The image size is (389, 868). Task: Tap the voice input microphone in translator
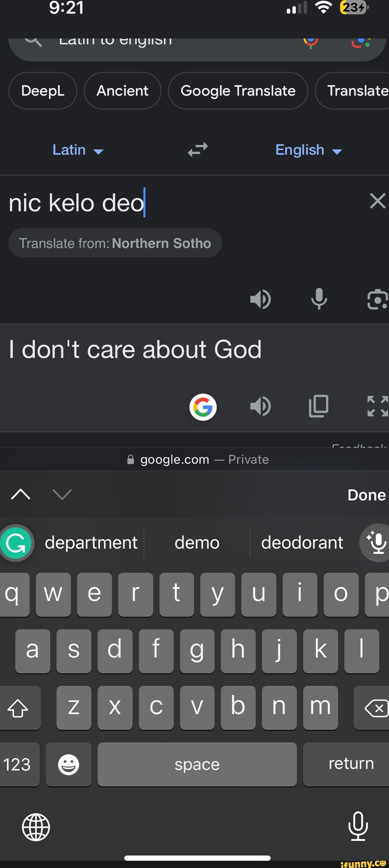click(x=319, y=299)
